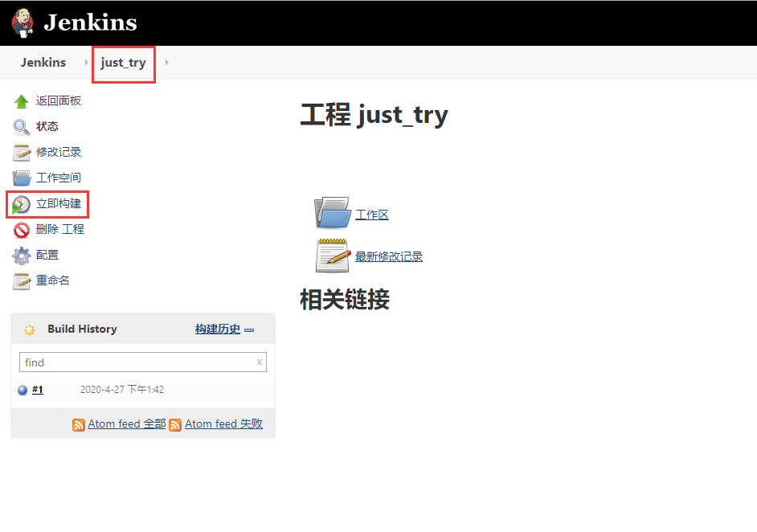This screenshot has height=532, width=757.
Task: Click the 2020-4-27 下午1:42 build timestamp
Action: tap(122, 390)
